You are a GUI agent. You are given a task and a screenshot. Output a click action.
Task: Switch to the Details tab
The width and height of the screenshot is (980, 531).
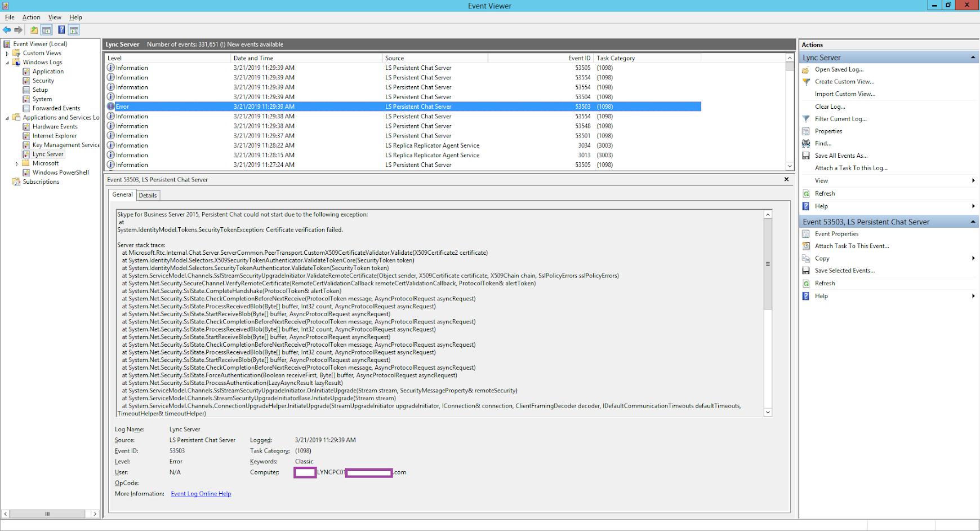148,196
